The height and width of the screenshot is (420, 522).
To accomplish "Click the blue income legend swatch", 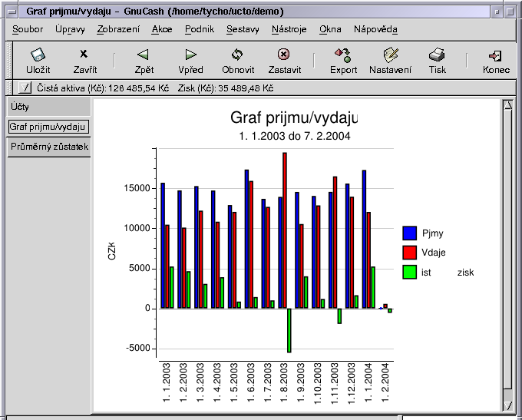I will point(409,233).
